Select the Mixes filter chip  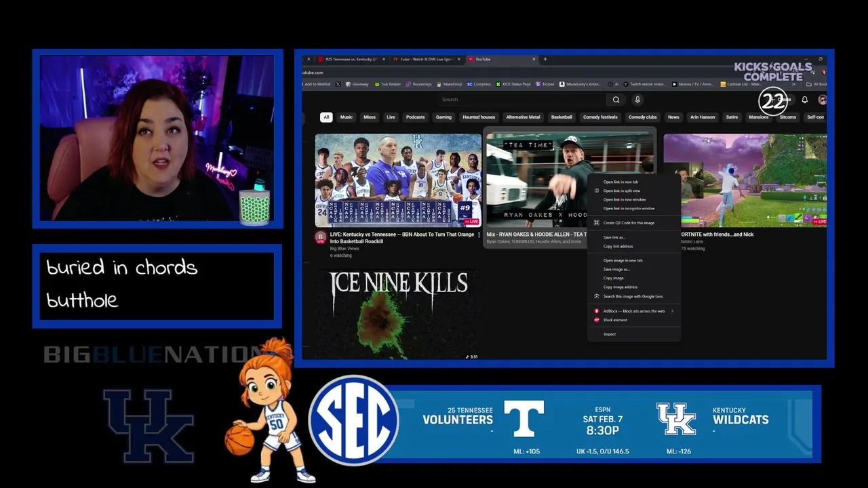[x=370, y=117]
